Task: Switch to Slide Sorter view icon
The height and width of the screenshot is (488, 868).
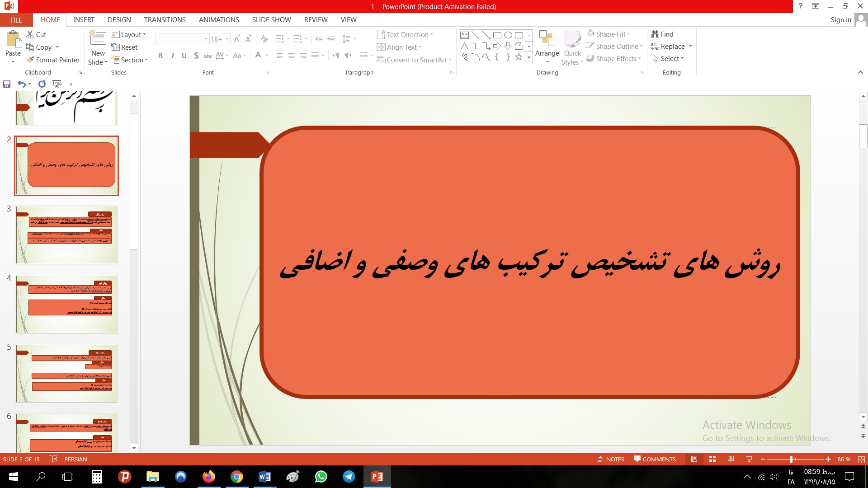Action: [712, 459]
